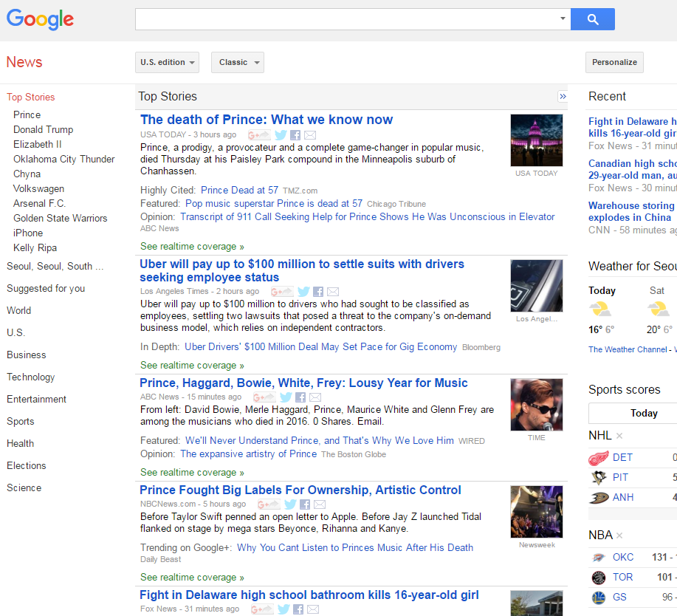The image size is (677, 616).
Task: Open the Business section
Action: pos(27,355)
